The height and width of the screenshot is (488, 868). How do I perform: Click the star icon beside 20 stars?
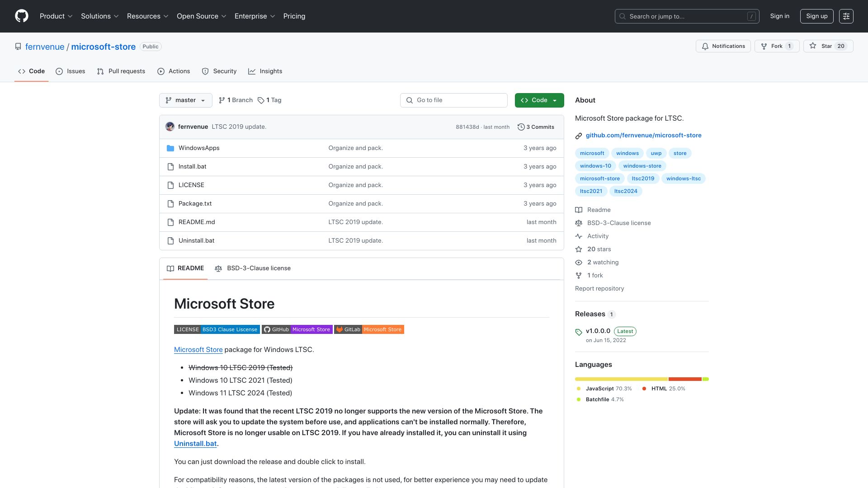point(579,249)
